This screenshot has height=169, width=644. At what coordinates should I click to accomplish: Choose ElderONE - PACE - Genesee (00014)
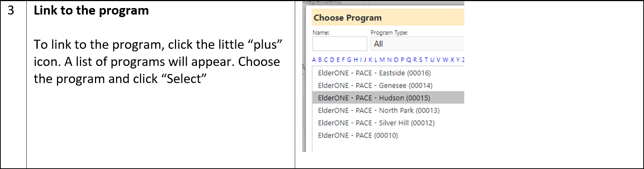[375, 85]
